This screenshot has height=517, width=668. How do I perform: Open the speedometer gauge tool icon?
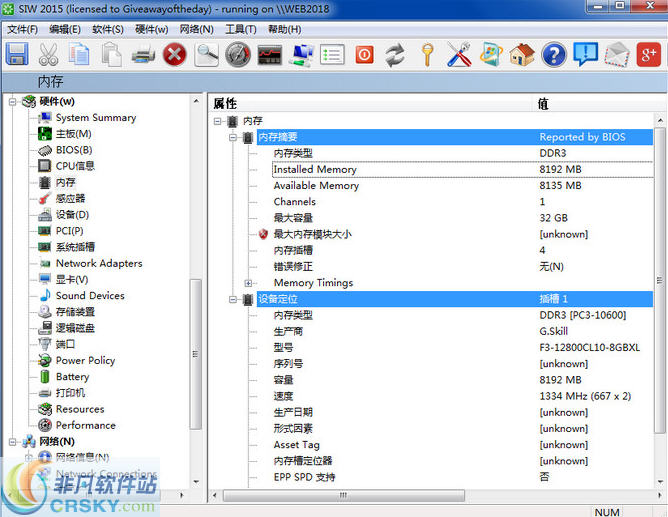[238, 55]
